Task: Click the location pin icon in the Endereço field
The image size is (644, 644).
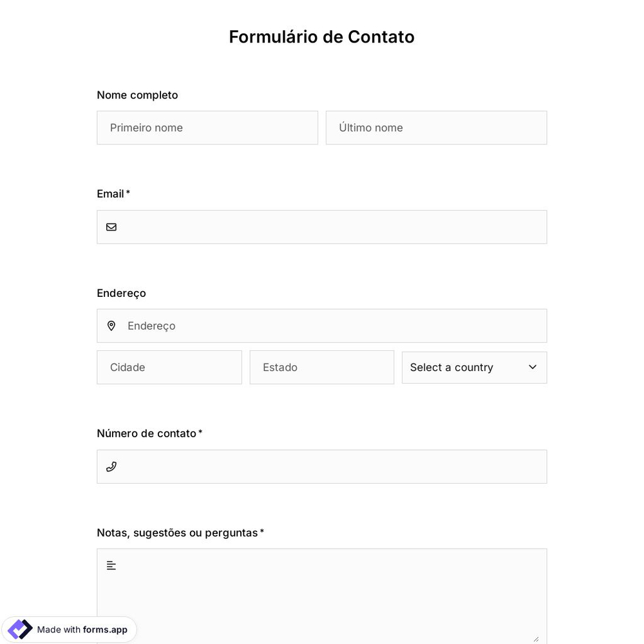Action: click(111, 325)
